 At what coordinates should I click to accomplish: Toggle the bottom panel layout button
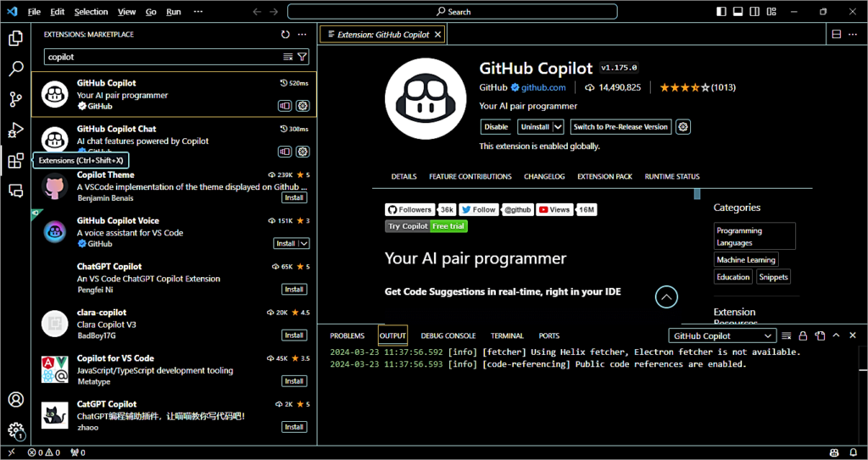pyautogui.click(x=738, y=12)
